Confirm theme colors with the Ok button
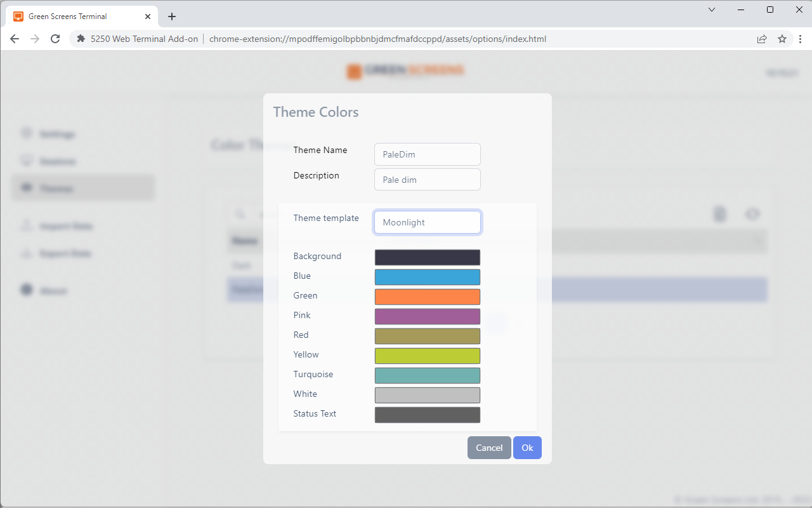812x508 pixels. (527, 448)
